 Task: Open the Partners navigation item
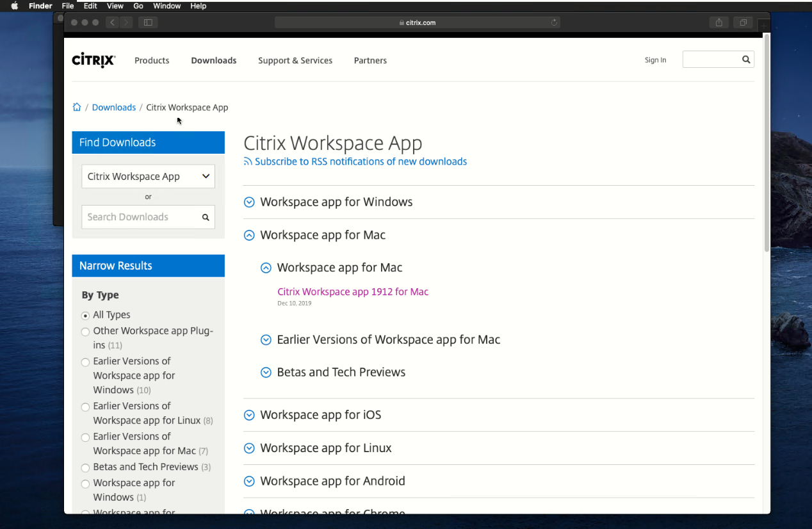pyautogui.click(x=370, y=60)
